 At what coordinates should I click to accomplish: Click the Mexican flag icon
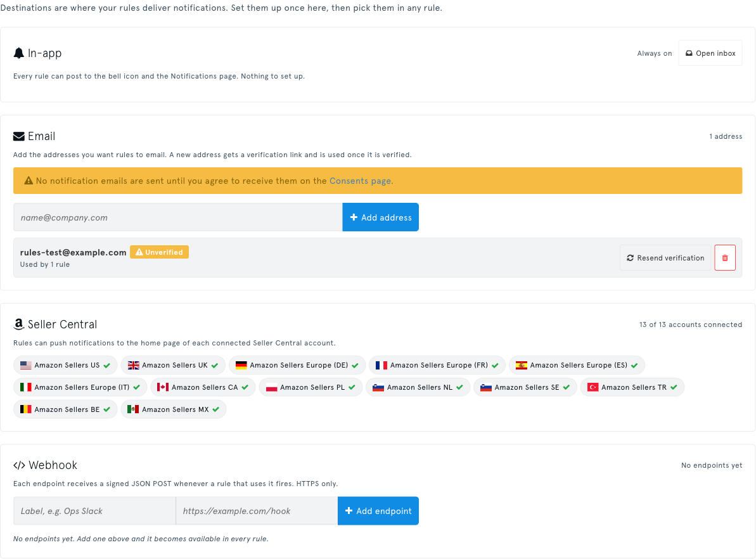[133, 409]
